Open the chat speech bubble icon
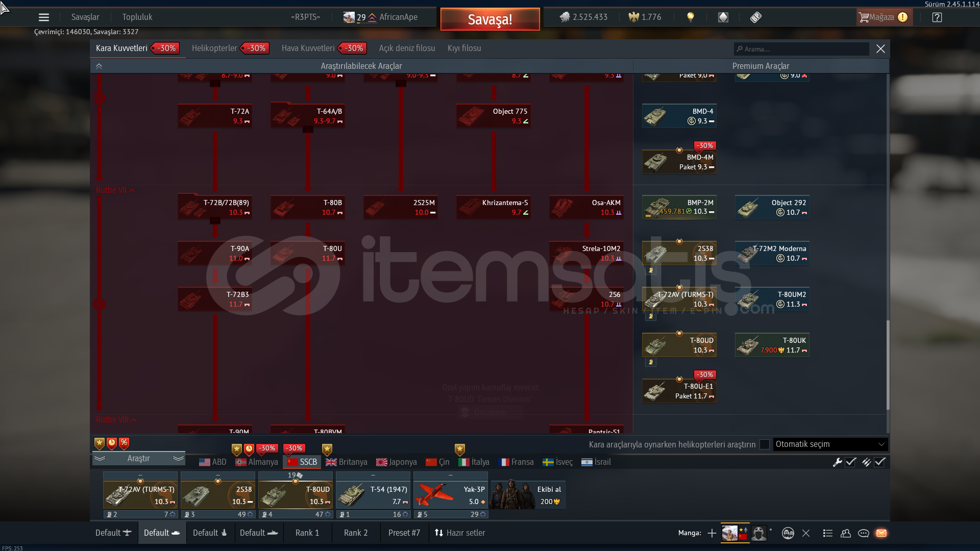This screenshot has height=551, width=980. (x=864, y=533)
